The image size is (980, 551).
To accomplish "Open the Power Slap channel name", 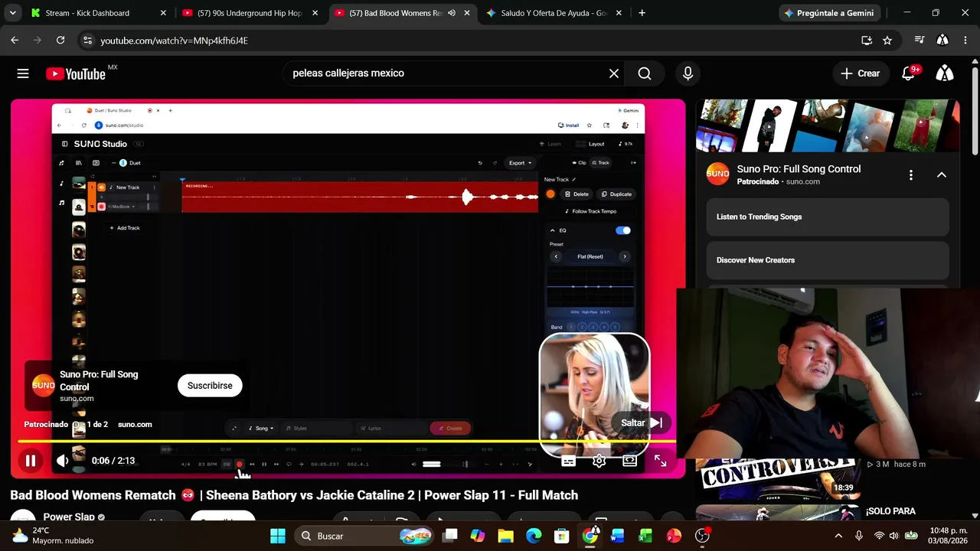I will pos(69,517).
